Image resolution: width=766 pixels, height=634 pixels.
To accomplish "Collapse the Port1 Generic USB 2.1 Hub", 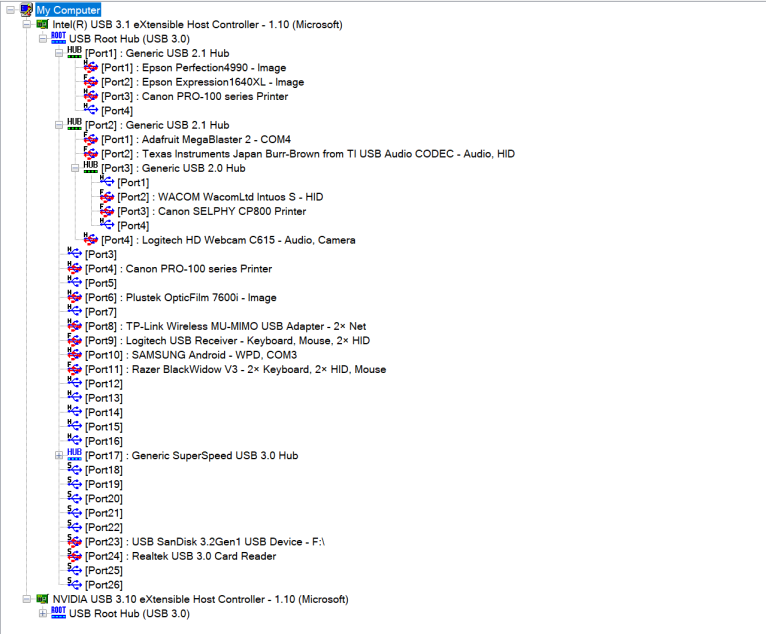I will pyautogui.click(x=59, y=53).
